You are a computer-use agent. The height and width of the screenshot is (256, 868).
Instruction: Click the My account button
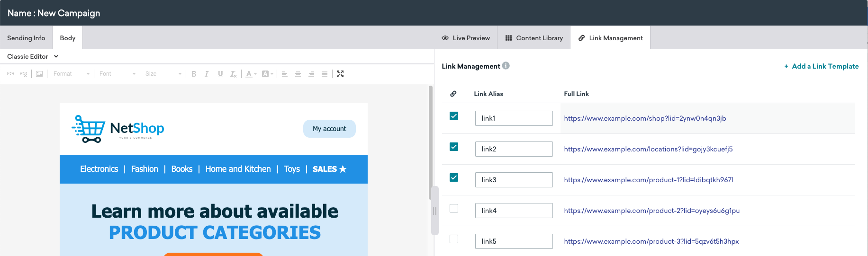329,129
